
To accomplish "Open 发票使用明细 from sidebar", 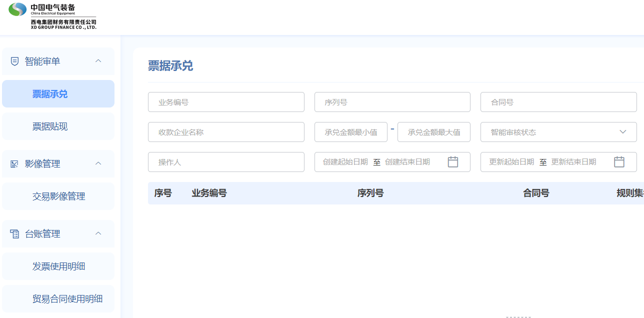I will tap(58, 266).
